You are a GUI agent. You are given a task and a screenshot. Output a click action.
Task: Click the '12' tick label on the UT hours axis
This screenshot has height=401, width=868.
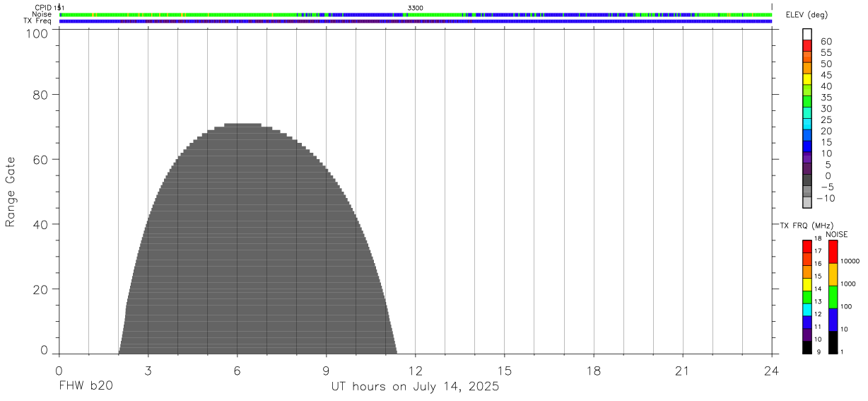click(416, 371)
